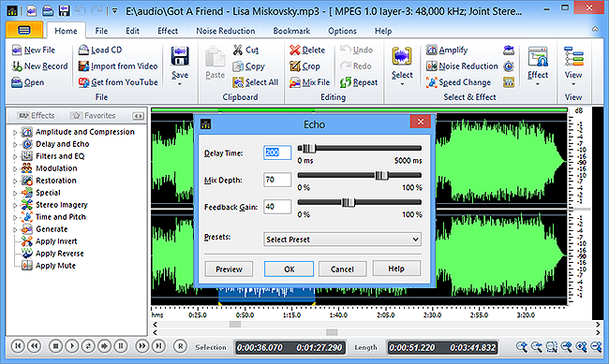Switch to the Options tab

[x=342, y=31]
